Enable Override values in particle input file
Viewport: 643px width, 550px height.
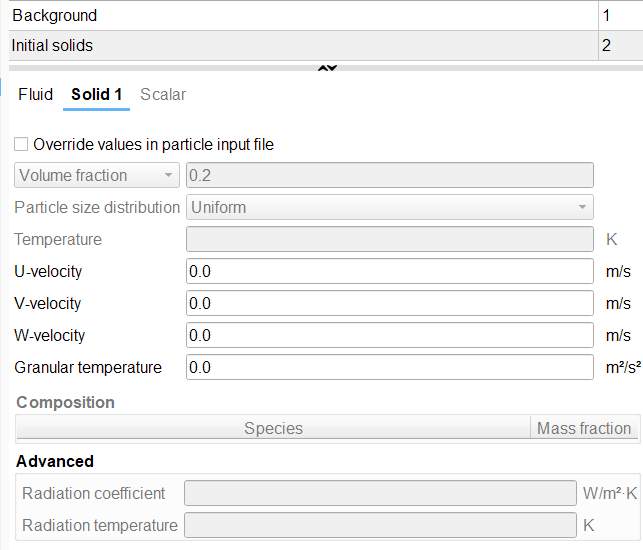coord(22,144)
